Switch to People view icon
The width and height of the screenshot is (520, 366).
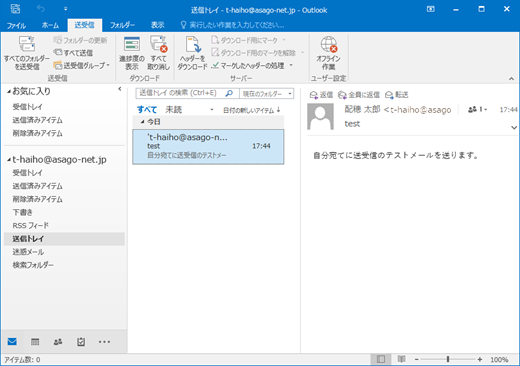pos(58,342)
